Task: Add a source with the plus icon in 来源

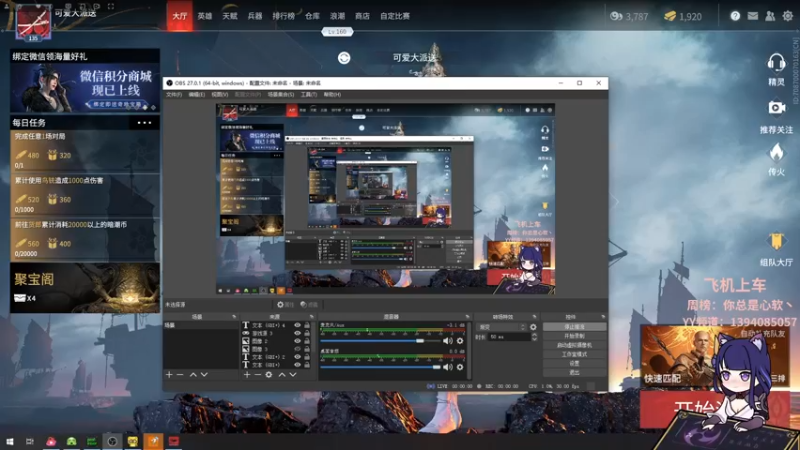Action: (x=247, y=374)
